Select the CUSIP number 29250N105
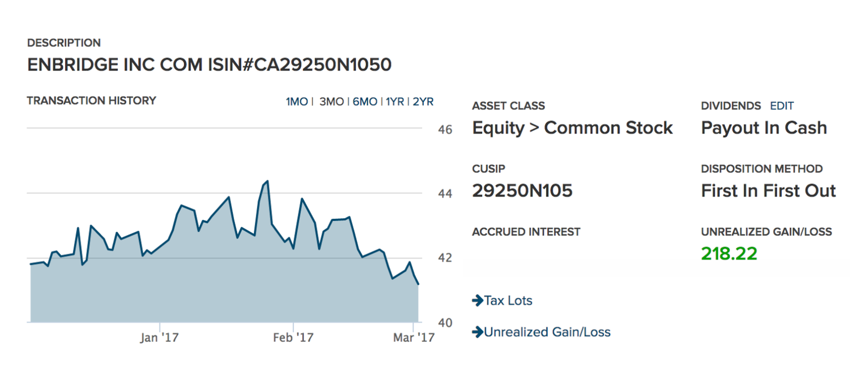The height and width of the screenshot is (368, 868). [x=522, y=190]
